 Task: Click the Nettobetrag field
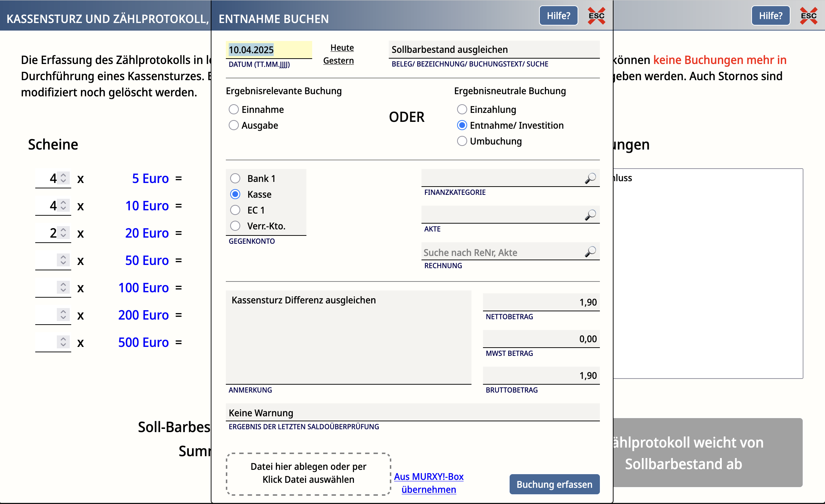[x=541, y=302]
